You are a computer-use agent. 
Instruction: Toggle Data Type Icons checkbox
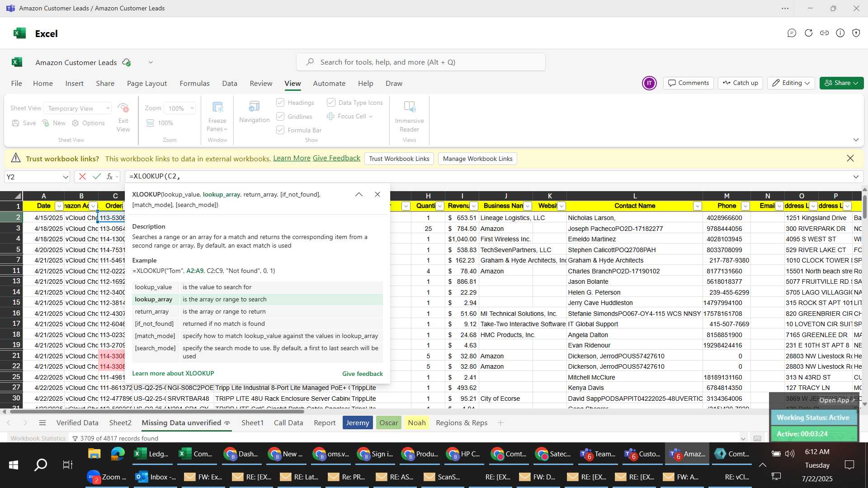(331, 103)
